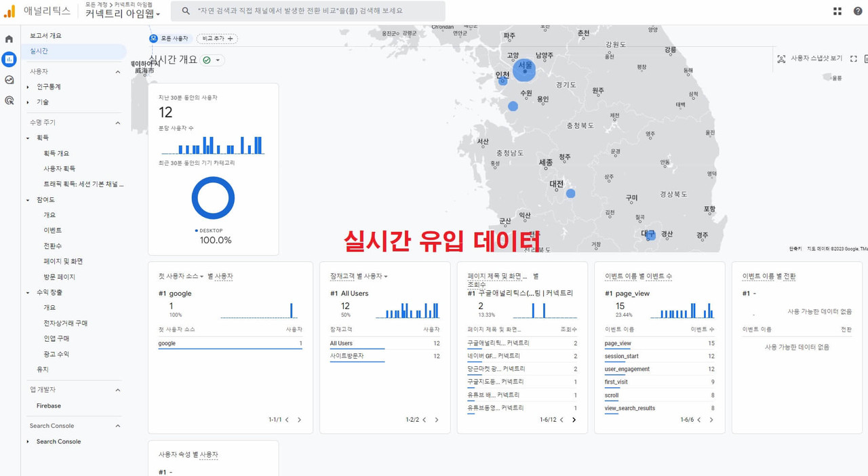Click the user_engagement event row

point(659,370)
